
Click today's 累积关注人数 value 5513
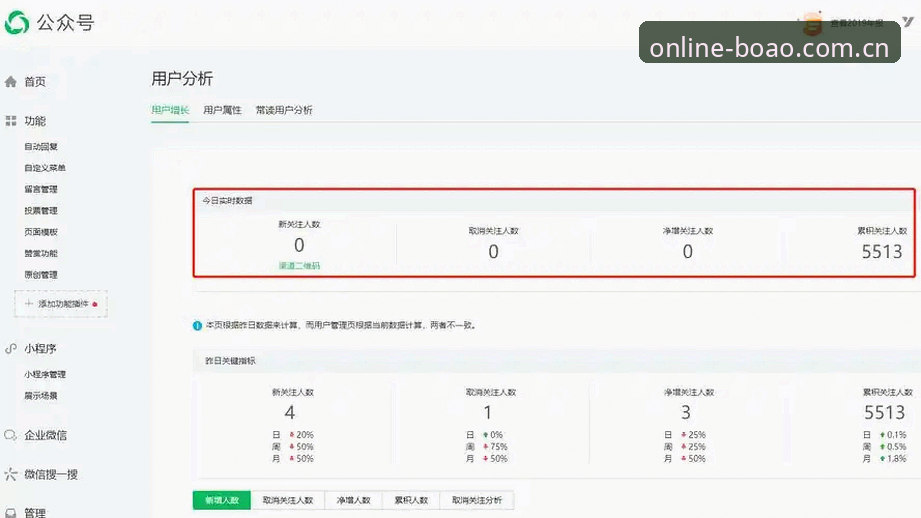tap(882, 252)
